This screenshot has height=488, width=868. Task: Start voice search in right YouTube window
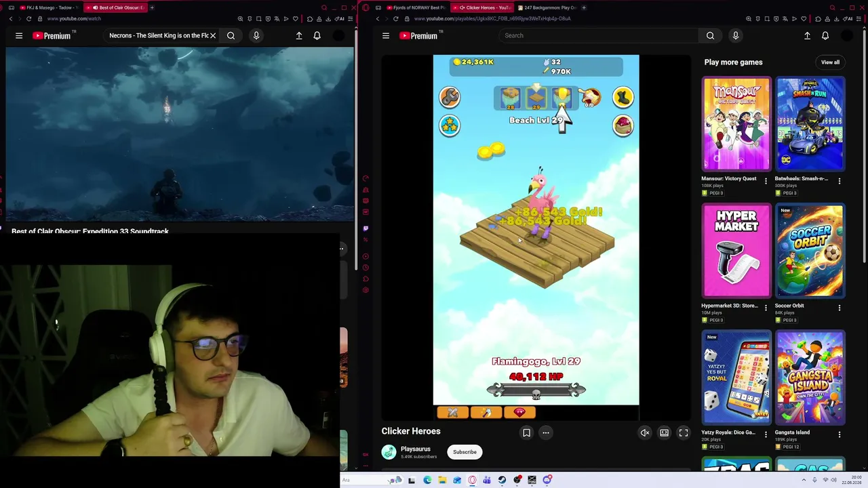click(x=735, y=35)
